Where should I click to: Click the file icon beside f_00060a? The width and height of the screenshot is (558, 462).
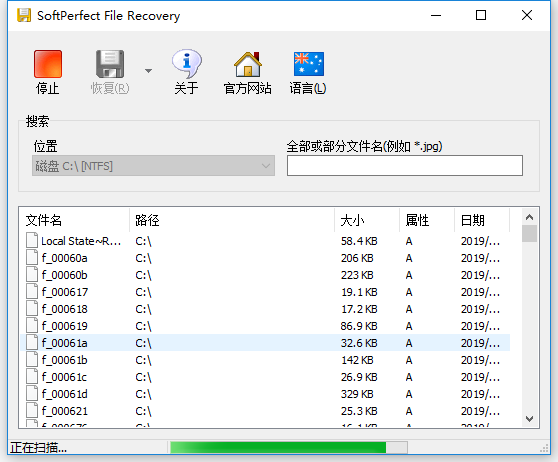pos(32,257)
